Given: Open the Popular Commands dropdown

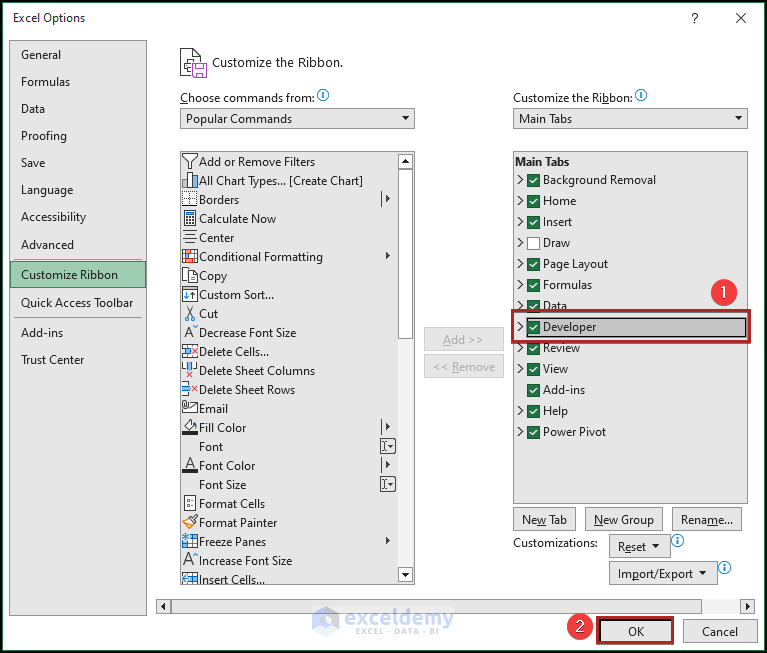Looking at the screenshot, I should (297, 119).
